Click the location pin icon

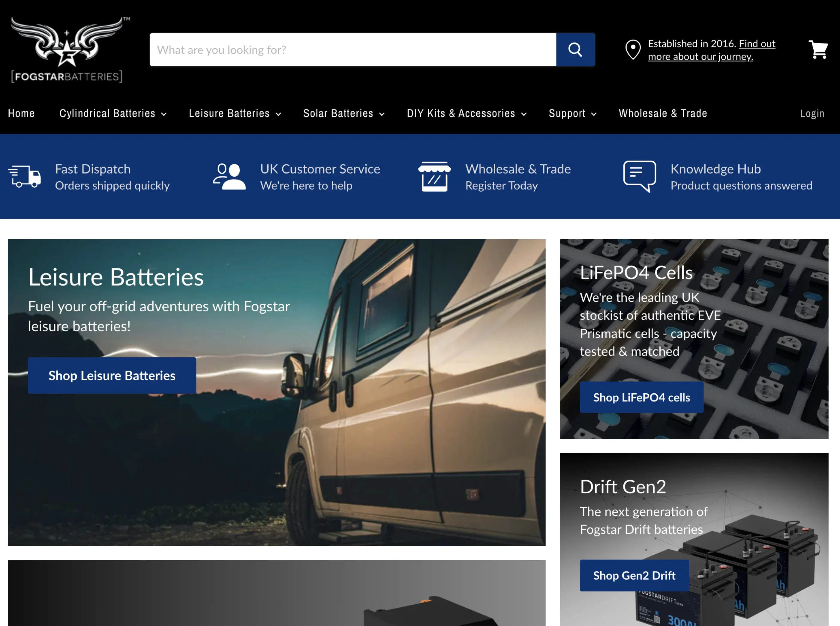coord(633,50)
